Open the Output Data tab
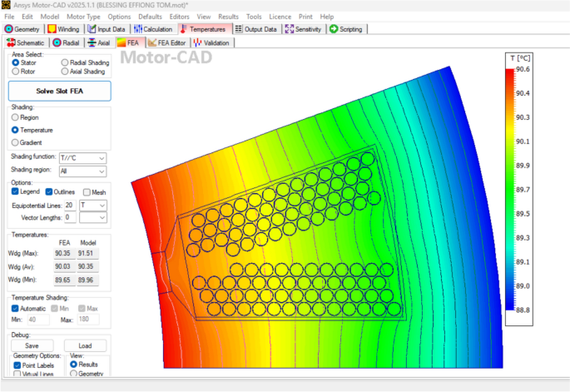This screenshot has height=392, width=570. [x=255, y=28]
